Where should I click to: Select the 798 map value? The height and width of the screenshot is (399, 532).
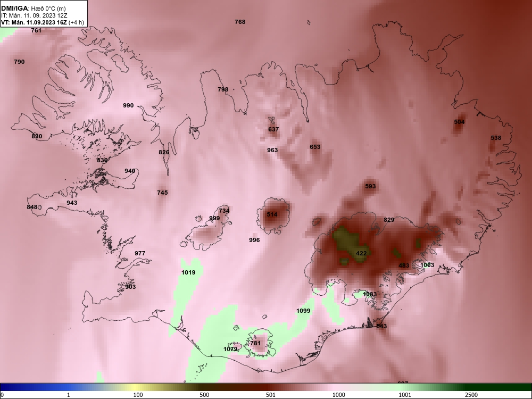[223, 89]
